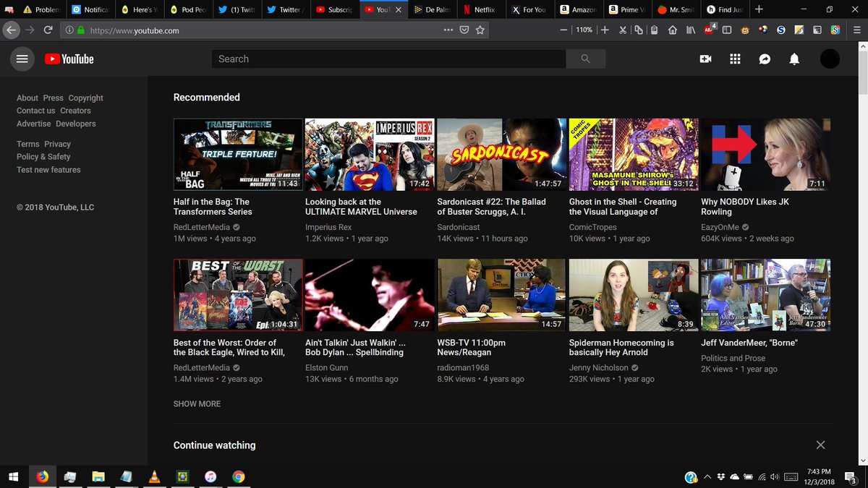
Task: Open the system volume icon
Action: pyautogui.click(x=774, y=476)
